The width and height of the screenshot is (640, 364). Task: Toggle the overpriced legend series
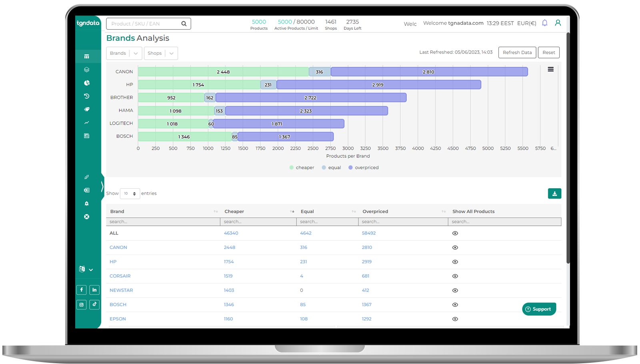point(363,167)
